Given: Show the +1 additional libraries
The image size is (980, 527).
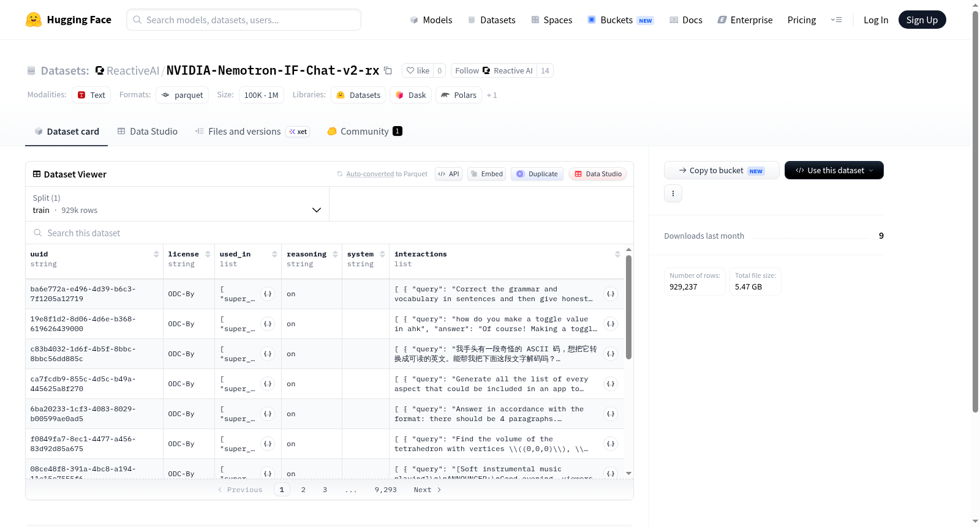Looking at the screenshot, I should [492, 95].
